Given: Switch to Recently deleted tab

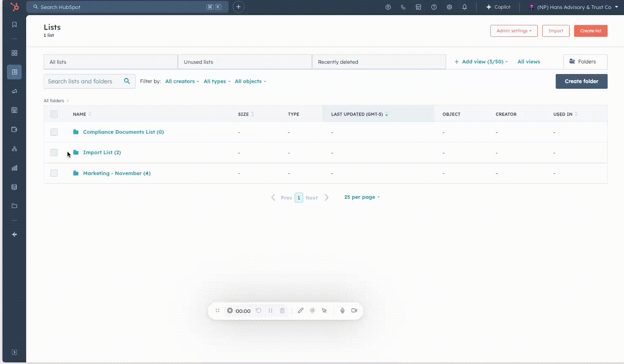Looking at the screenshot, I should [379, 62].
